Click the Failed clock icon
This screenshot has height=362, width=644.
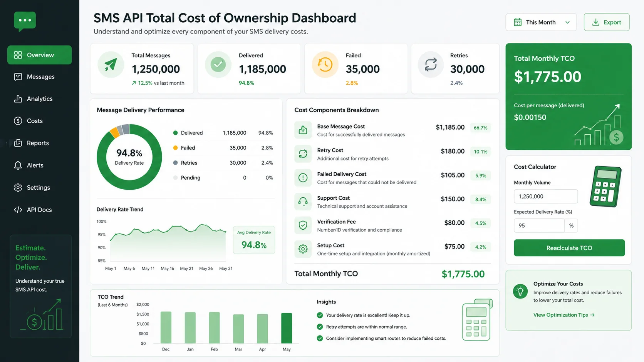click(x=325, y=65)
